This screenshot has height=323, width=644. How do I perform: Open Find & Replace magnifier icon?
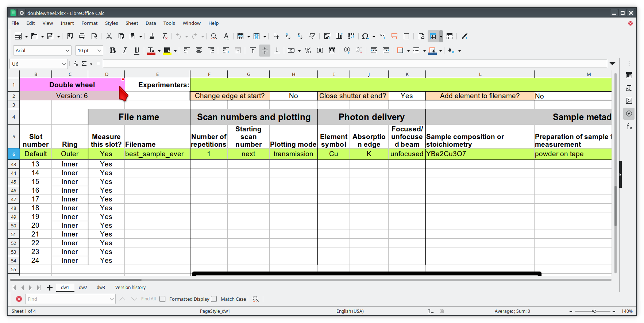click(214, 36)
